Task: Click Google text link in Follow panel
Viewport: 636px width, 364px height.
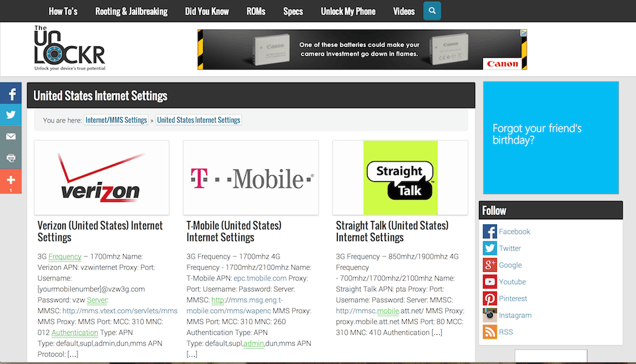Action: pyautogui.click(x=510, y=265)
